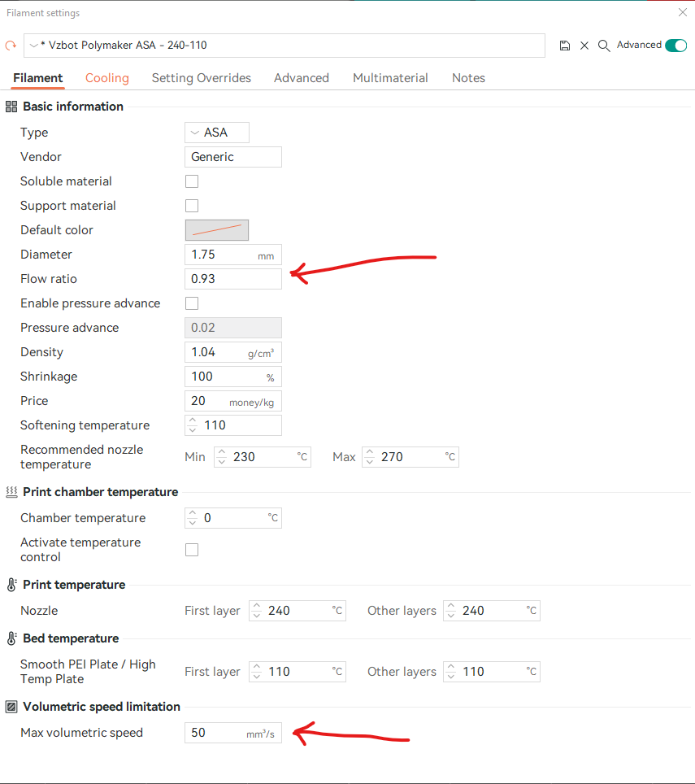This screenshot has width=695, height=784.
Task: Click the Print chamber temperature heat icon
Action: [x=11, y=492]
